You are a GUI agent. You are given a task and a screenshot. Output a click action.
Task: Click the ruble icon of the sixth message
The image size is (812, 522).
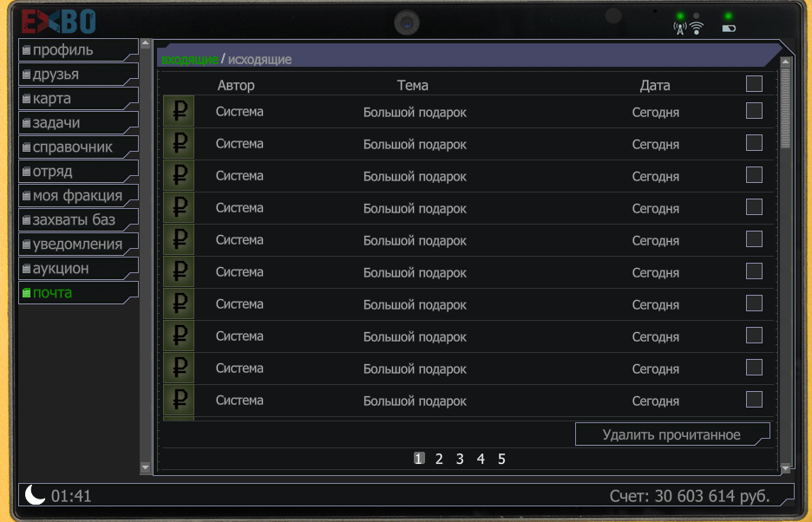(x=179, y=271)
